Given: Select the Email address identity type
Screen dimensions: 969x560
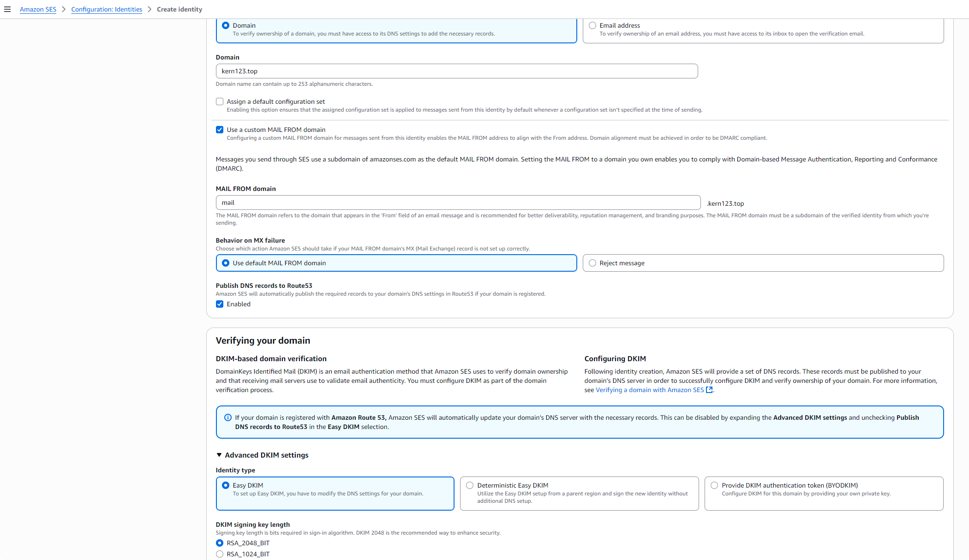Looking at the screenshot, I should point(592,25).
